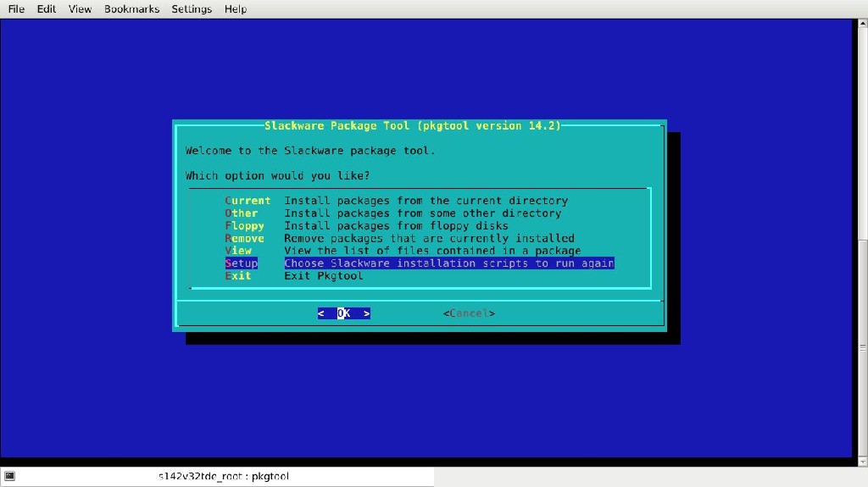Viewport: 868px width, 487px height.
Task: Click the scrollbar up arrow
Action: (862, 23)
